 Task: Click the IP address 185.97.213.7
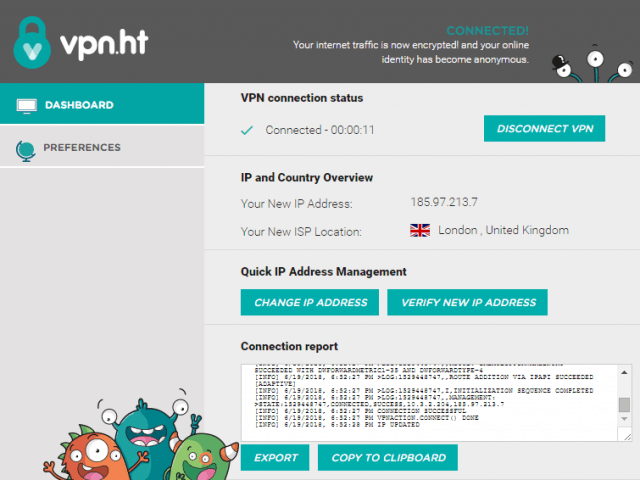pos(444,202)
